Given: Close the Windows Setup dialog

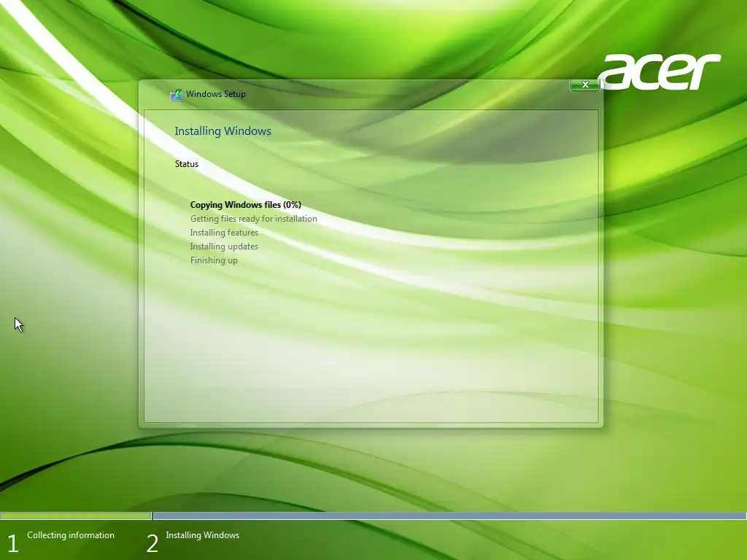Looking at the screenshot, I should (x=585, y=85).
